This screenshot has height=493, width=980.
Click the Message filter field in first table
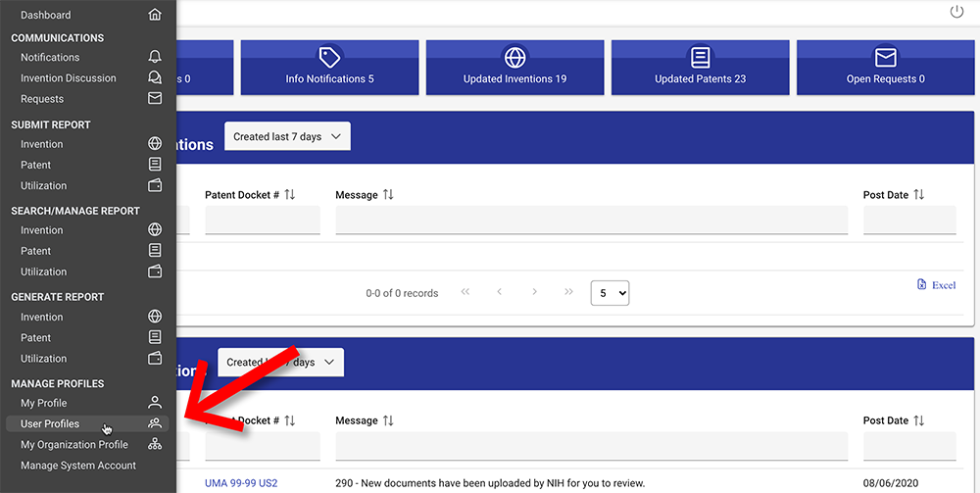[x=591, y=221]
